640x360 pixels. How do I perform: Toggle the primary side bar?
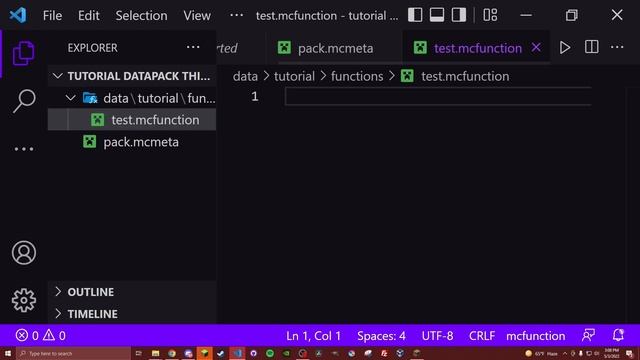415,16
